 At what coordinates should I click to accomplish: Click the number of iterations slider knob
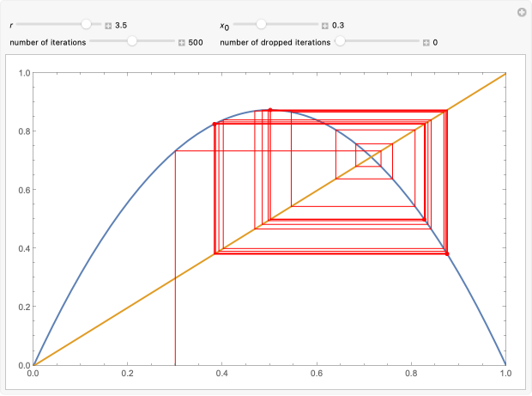tap(131, 40)
